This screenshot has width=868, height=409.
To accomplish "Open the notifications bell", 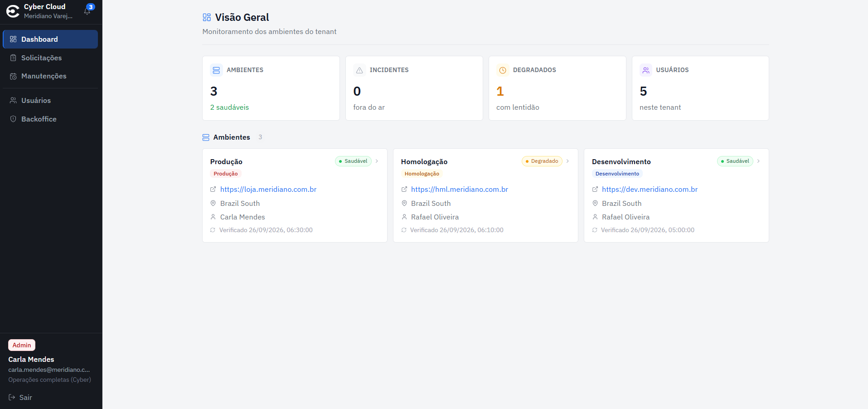I will (87, 11).
